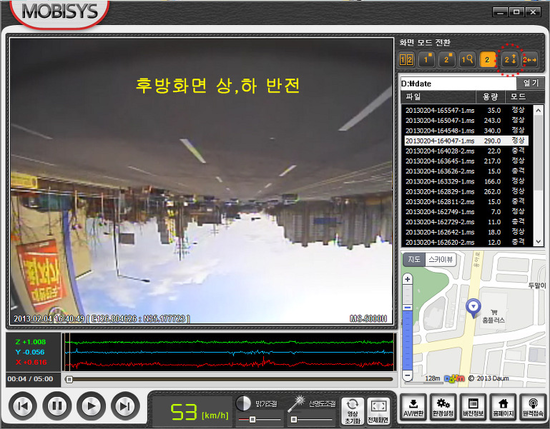Viewport: 550px width, 429px height.
Task: Click the half-moon brightness icon
Action: click(243, 403)
